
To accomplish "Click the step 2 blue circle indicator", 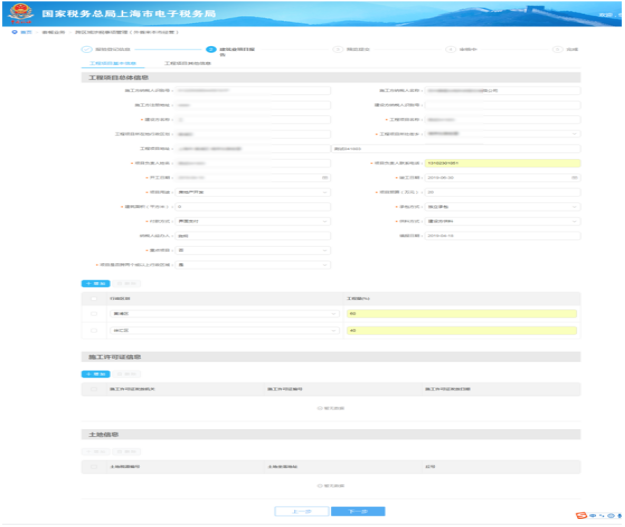I will coord(211,49).
